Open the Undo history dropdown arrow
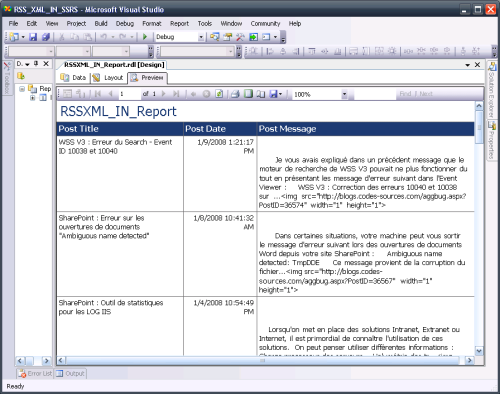 (x=113, y=37)
